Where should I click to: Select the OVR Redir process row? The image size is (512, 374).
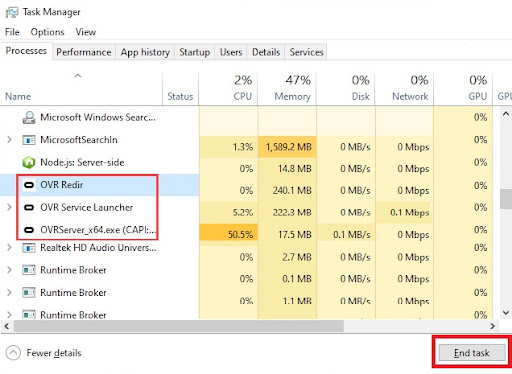[x=99, y=185]
